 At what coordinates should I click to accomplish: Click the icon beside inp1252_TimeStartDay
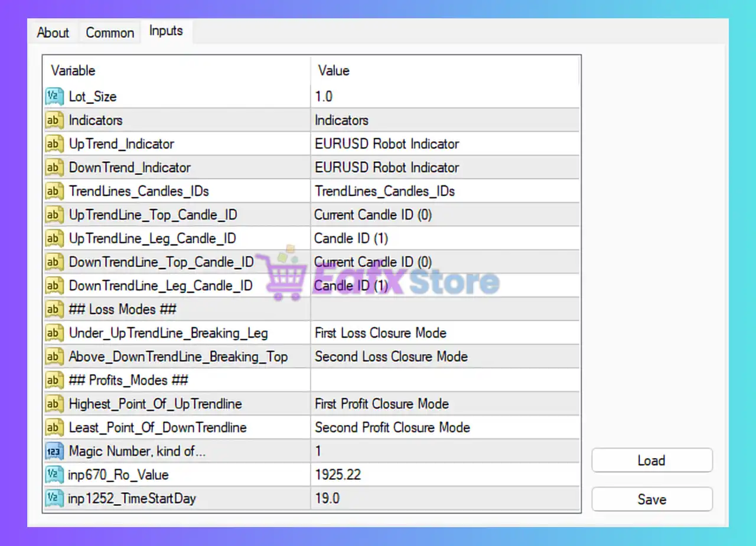[x=54, y=498]
